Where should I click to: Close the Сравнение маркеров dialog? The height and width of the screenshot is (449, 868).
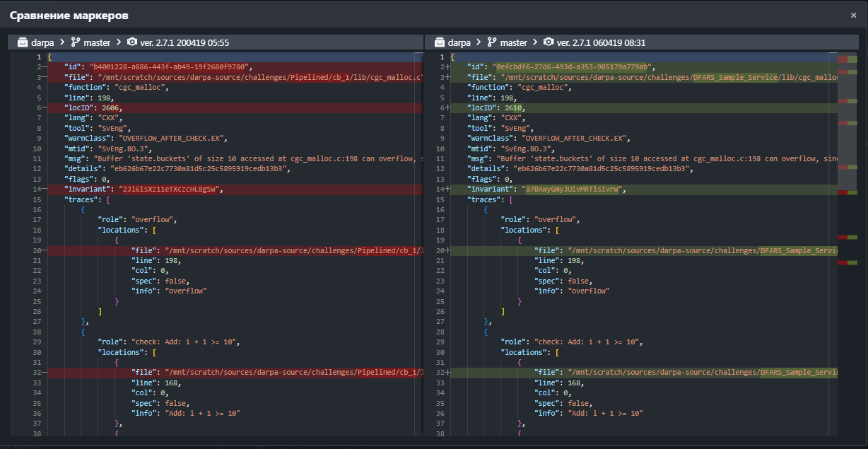tap(853, 15)
